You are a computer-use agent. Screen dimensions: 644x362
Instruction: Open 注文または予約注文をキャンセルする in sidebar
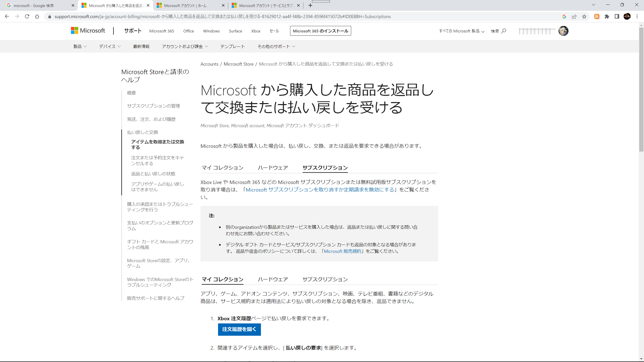coord(157,161)
